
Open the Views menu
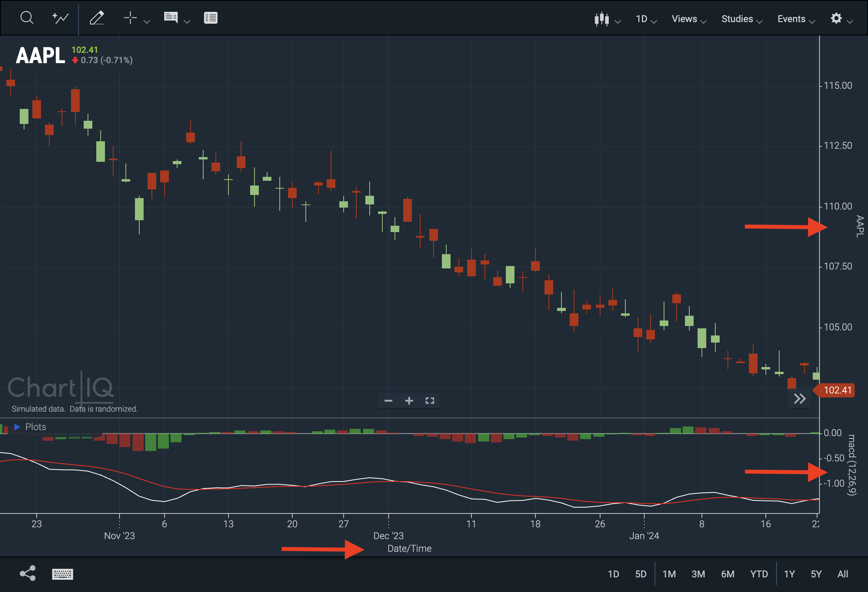tap(689, 19)
